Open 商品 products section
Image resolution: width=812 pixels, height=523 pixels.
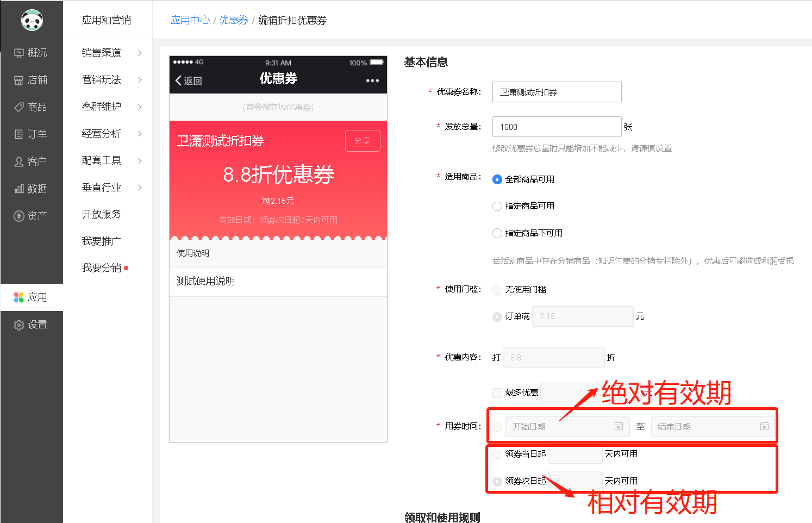(x=31, y=107)
